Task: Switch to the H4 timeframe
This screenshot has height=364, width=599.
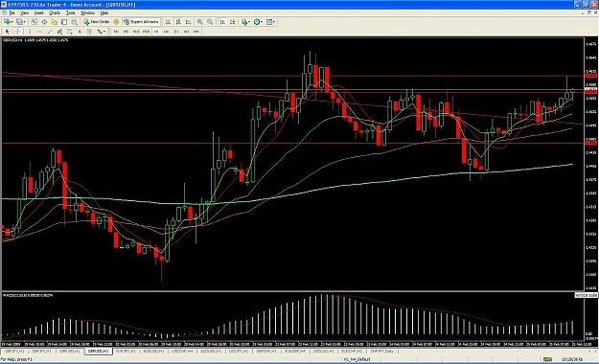Action: coord(166,32)
